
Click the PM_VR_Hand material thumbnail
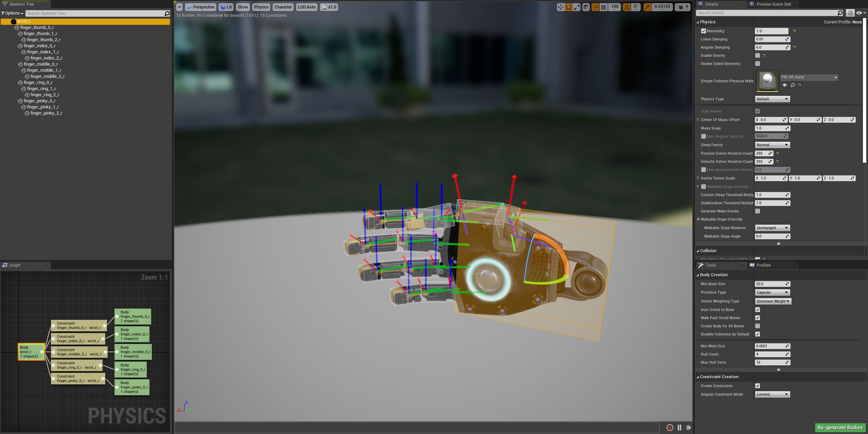[x=767, y=81]
